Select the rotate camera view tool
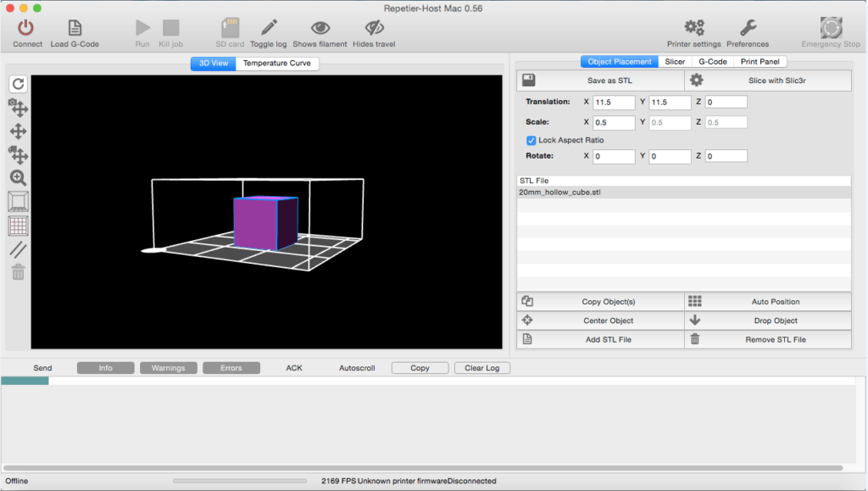This screenshot has height=491, width=868. click(19, 108)
